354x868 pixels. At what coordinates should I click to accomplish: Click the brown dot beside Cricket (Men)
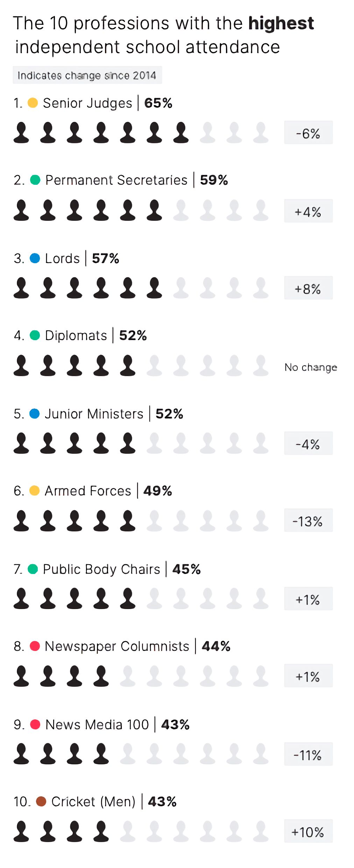pos(41,801)
